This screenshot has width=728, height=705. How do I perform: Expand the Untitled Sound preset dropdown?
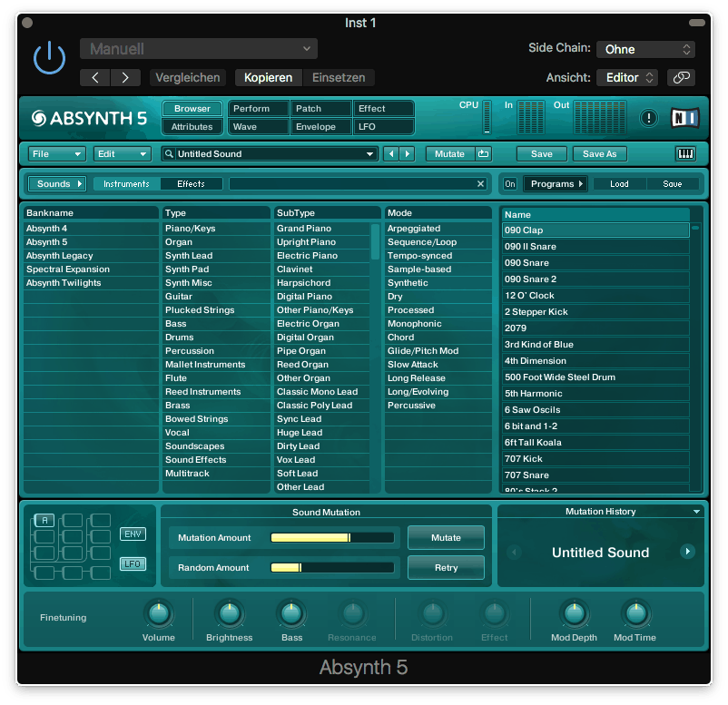(x=369, y=154)
